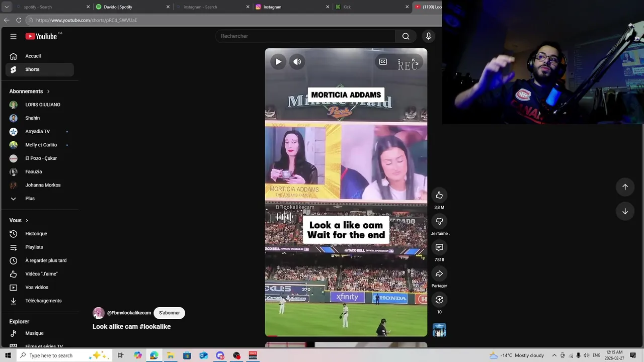Switch to the Davido | Spotify tab
Viewport: 644px width, 362px height.
click(133, 7)
